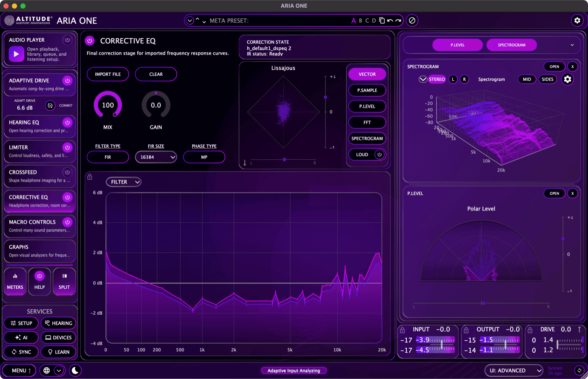Open the AI service

[x=21, y=338]
